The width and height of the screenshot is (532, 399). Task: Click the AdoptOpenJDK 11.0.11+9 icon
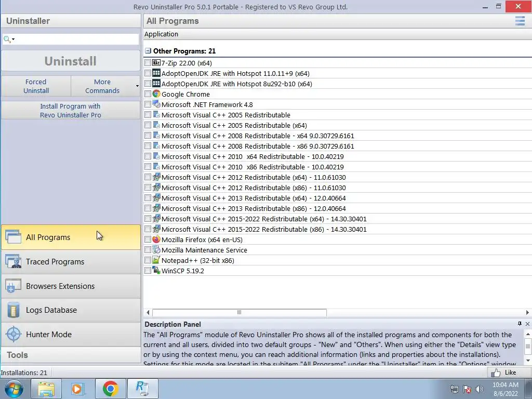156,73
